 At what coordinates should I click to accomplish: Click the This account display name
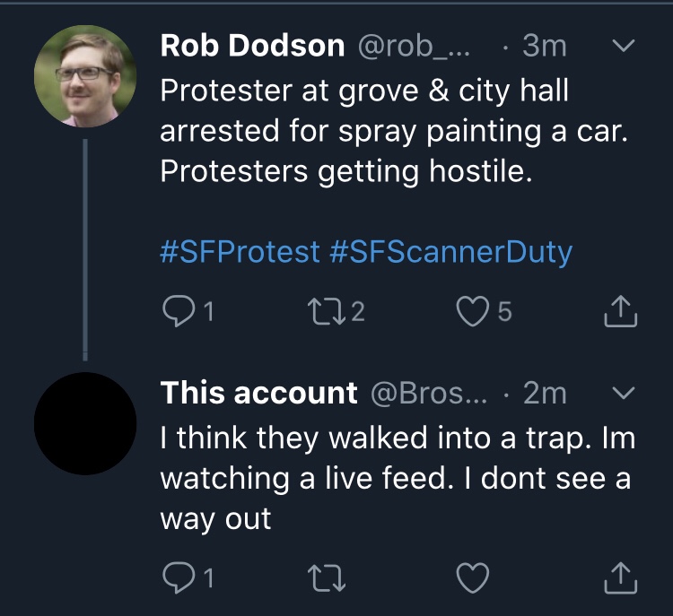tap(258, 393)
